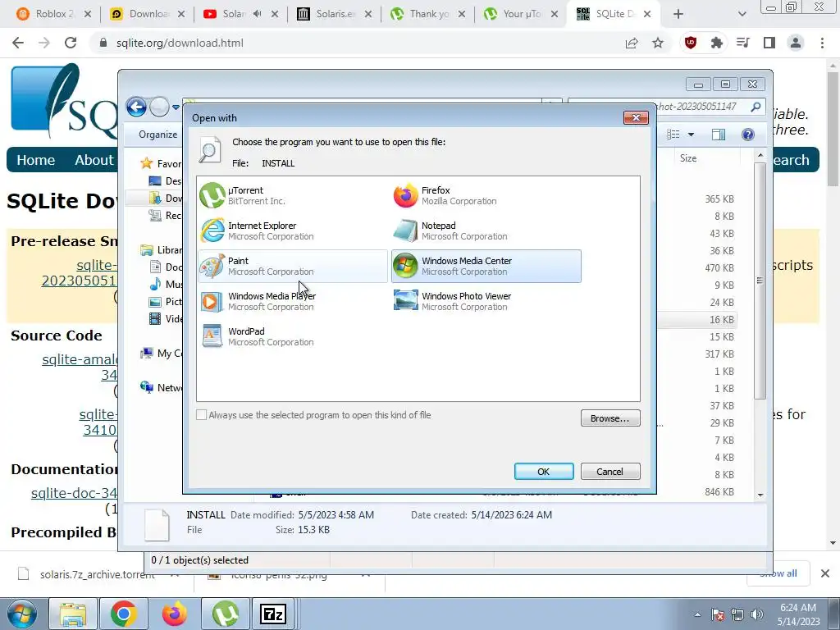Share this page icon in Chrome

pos(632,43)
